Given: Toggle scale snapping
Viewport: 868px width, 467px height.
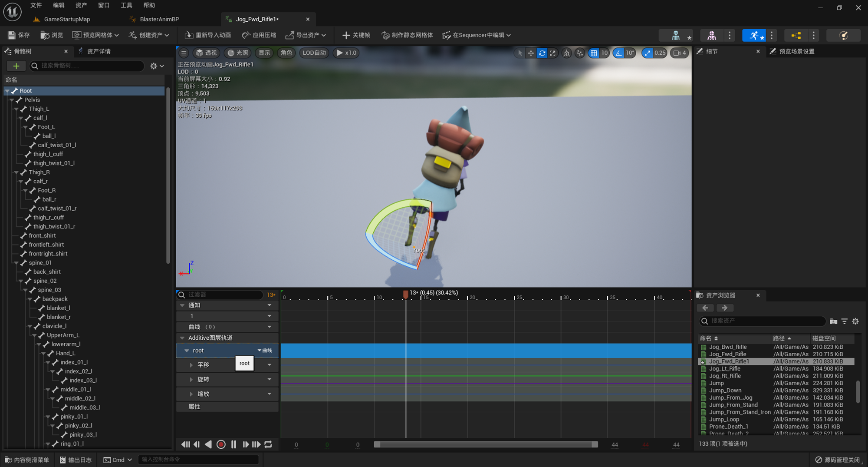Looking at the screenshot, I should click(x=647, y=53).
